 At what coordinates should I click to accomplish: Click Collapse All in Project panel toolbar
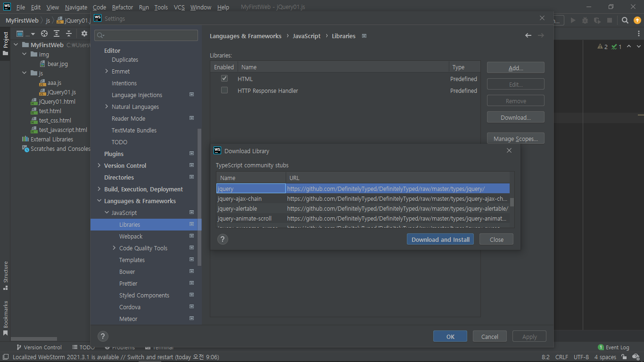(x=69, y=33)
